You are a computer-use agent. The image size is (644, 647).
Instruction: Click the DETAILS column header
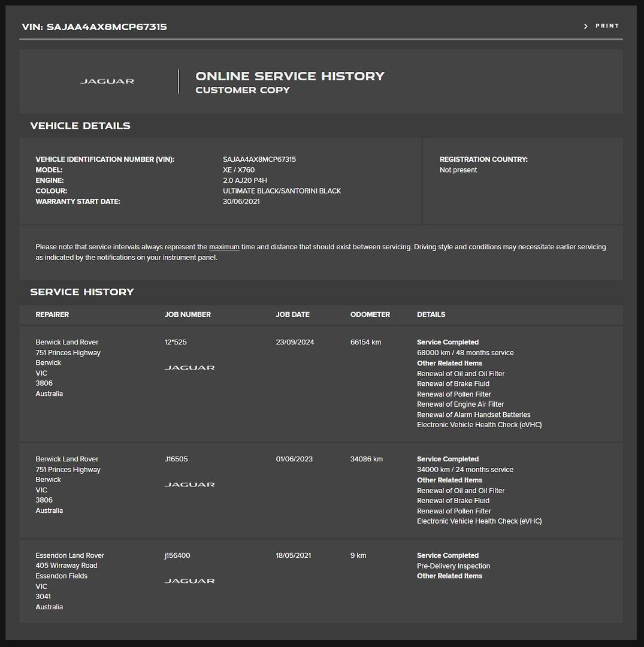(431, 315)
